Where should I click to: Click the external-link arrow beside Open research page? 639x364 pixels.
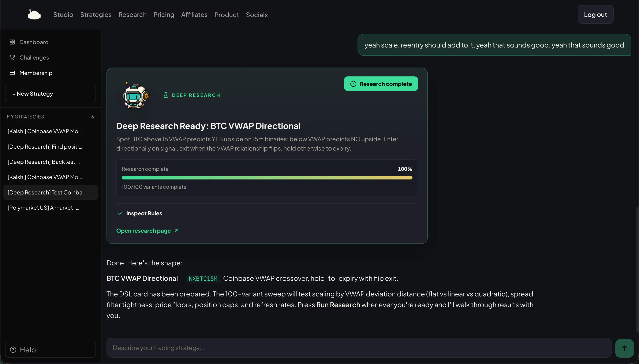tap(177, 231)
